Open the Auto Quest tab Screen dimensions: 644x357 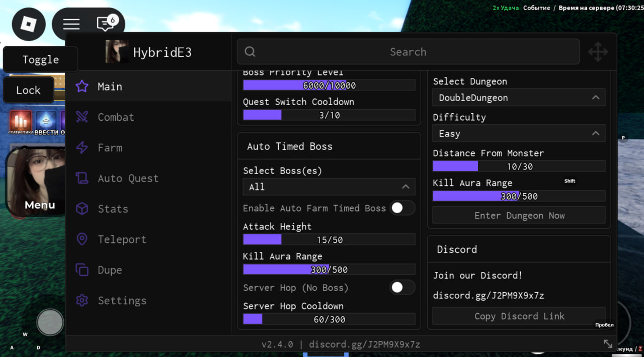[x=128, y=178]
